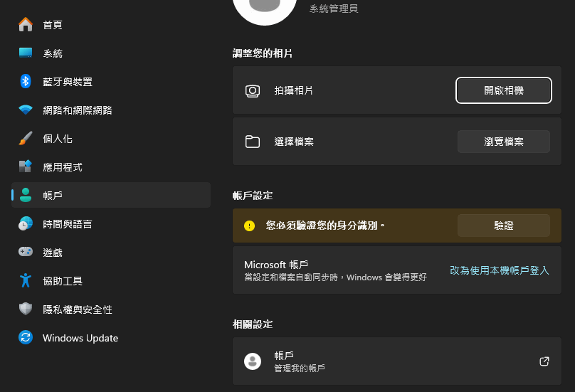Open 個人化 paintbrush icon
Image resolution: width=575 pixels, height=392 pixels.
point(26,138)
